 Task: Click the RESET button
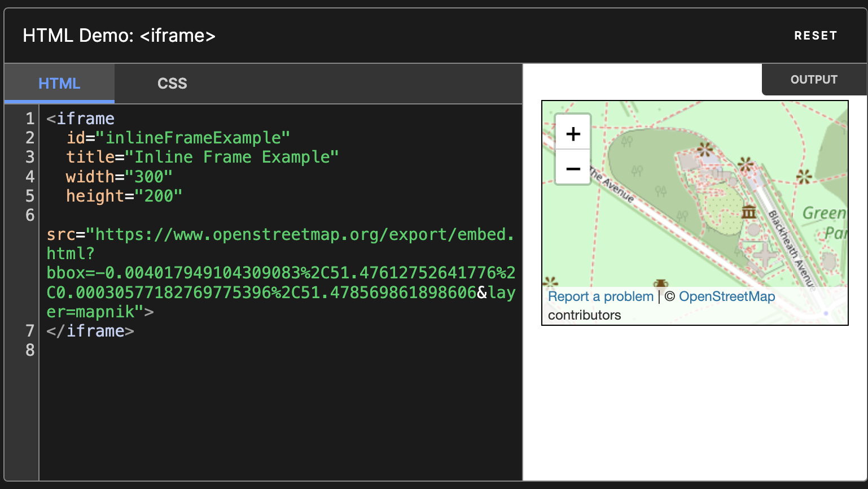(816, 35)
